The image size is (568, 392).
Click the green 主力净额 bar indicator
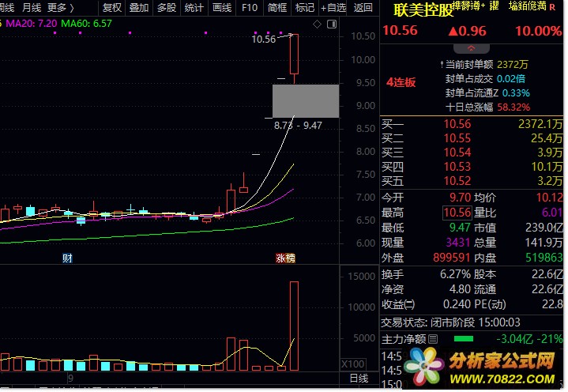coord(464,339)
